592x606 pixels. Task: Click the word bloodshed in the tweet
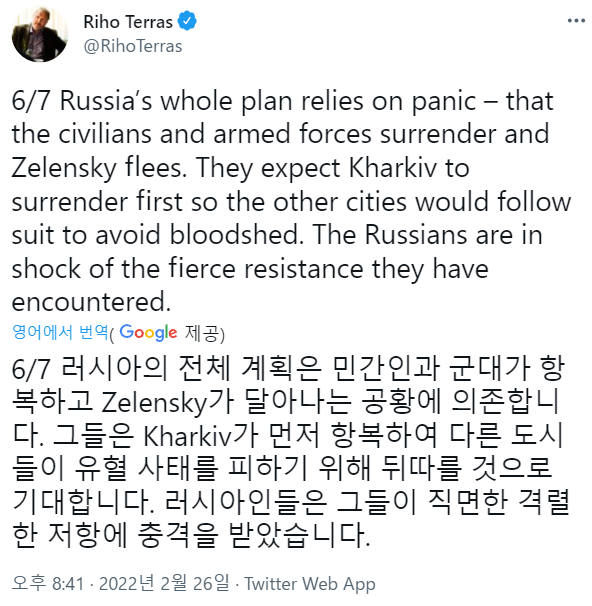tap(236, 235)
